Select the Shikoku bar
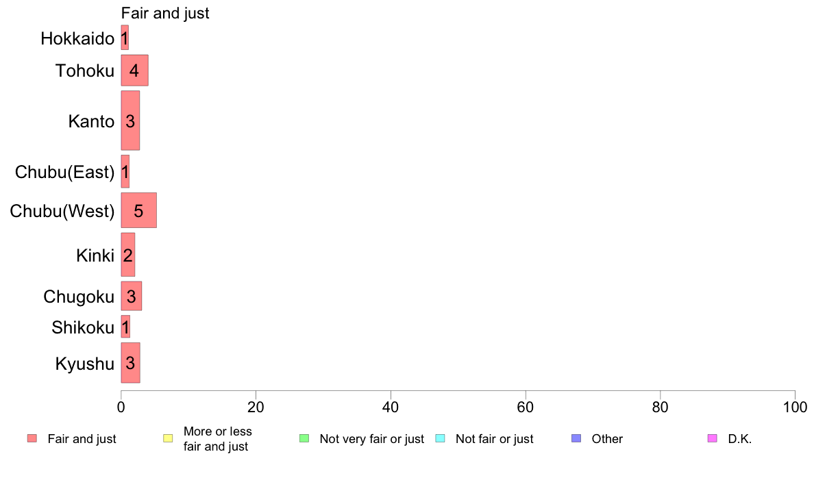This screenshot has width=814, height=504. pyautogui.click(x=125, y=327)
